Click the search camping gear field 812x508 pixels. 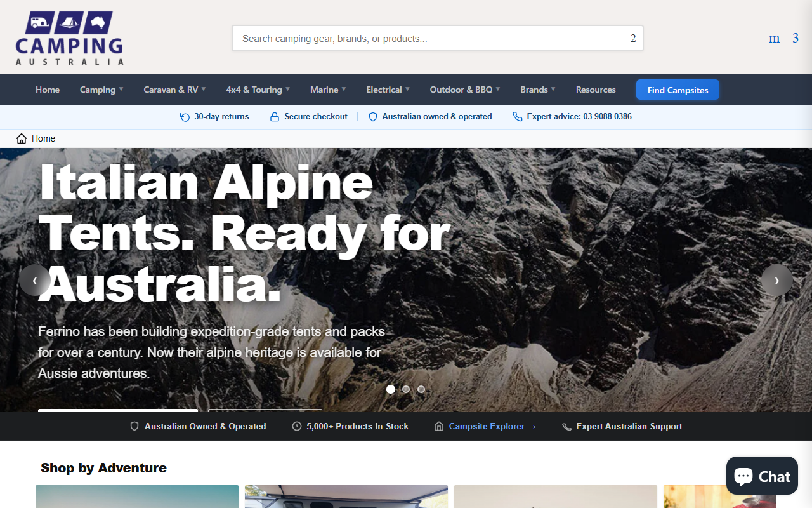click(438, 38)
